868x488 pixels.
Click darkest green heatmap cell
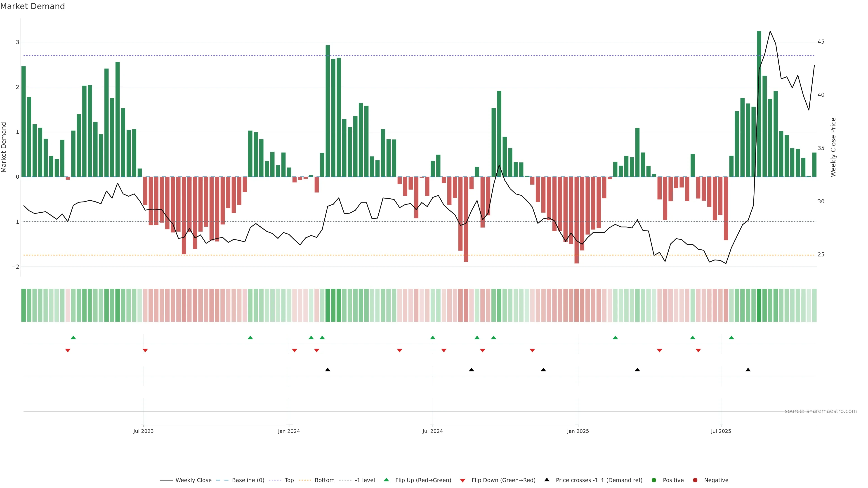pyautogui.click(x=759, y=305)
